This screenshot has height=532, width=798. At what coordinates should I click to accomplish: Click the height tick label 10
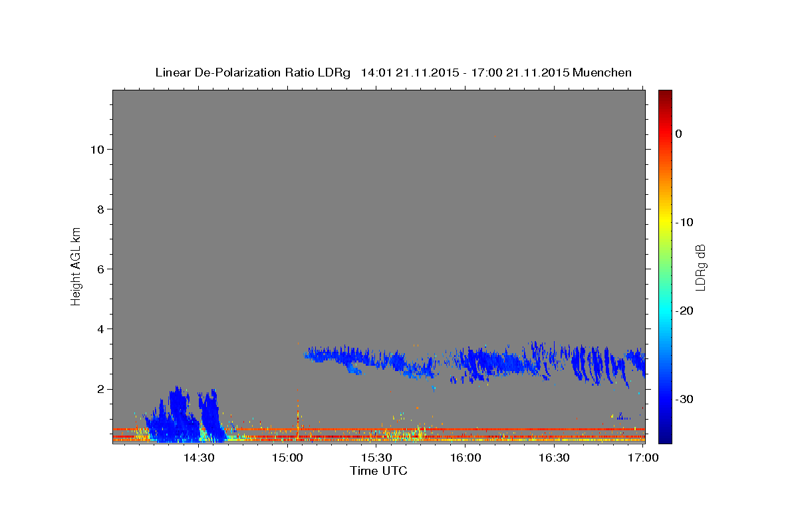pyautogui.click(x=96, y=150)
